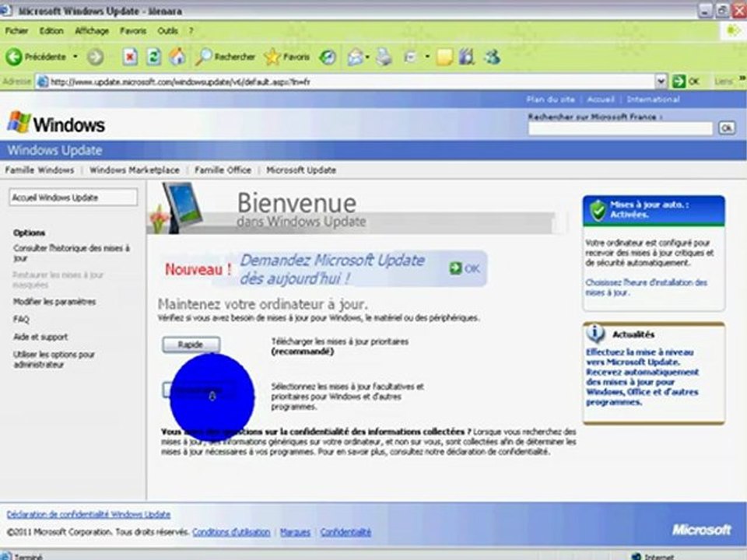Click Demandez Microsoft Update banner text
The height and width of the screenshot is (560, 747).
(332, 269)
